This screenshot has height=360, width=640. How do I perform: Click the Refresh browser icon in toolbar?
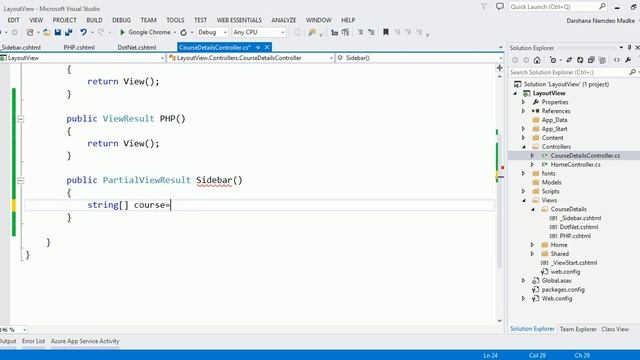184,32
